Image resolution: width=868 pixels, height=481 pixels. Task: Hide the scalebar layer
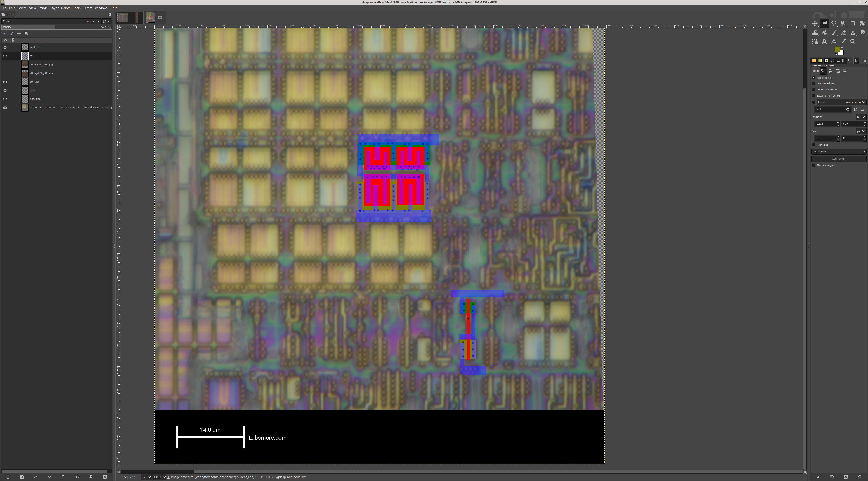click(5, 47)
